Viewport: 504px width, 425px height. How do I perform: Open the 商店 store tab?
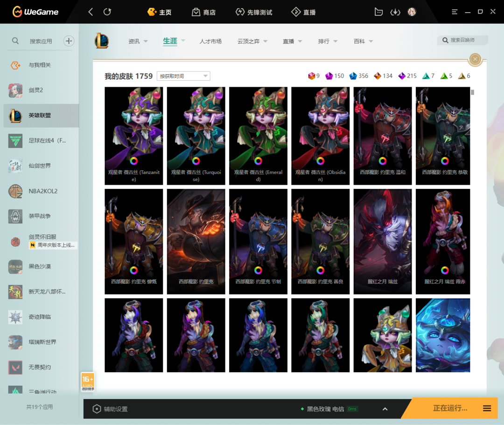point(204,12)
